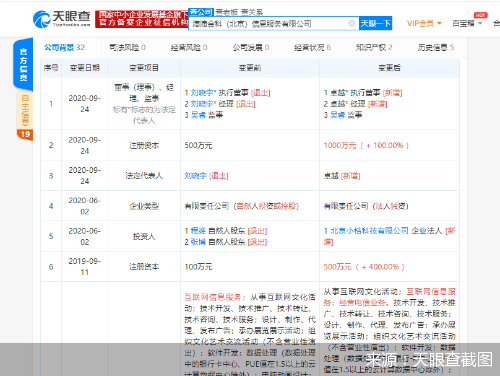Click the 投资人 cell in row 5
This screenshot has height=376, width=500.
(144, 236)
